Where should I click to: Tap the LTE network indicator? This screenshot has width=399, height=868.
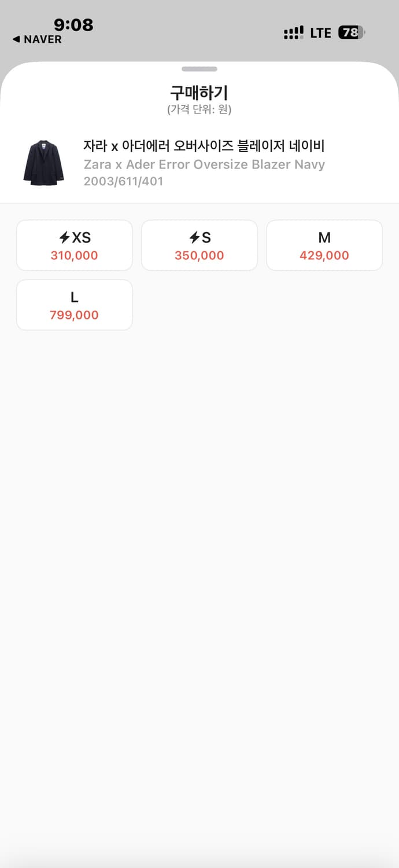pyautogui.click(x=320, y=33)
